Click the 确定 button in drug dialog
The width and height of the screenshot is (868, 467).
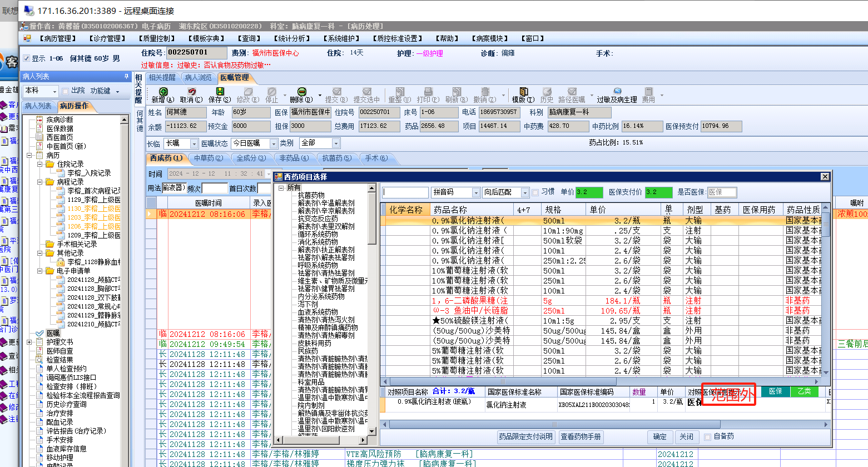[x=660, y=437]
